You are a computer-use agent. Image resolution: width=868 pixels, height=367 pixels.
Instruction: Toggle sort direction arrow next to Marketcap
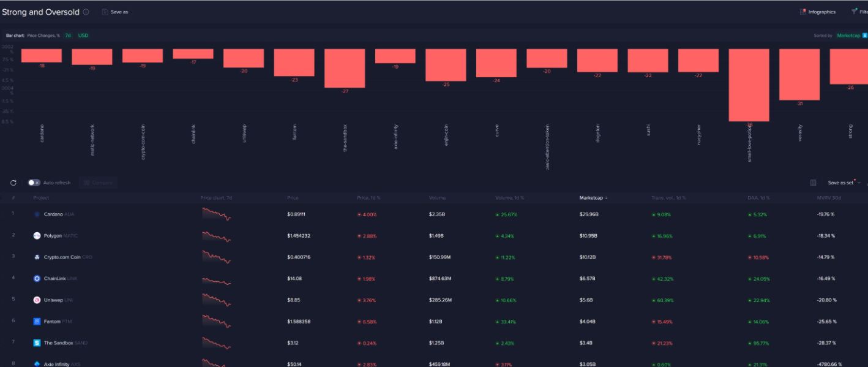(x=865, y=36)
